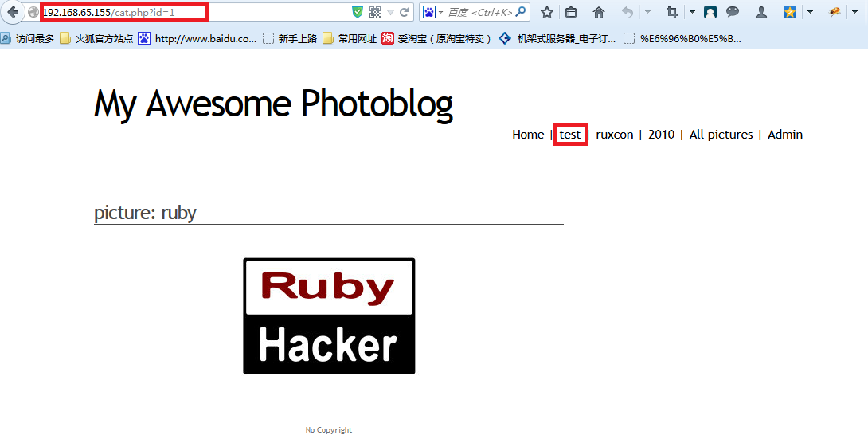
Task: Open the 访问最多 bookmark
Action: point(28,39)
